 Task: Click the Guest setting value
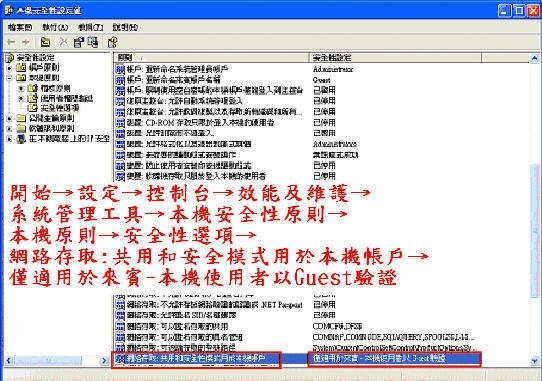321,80
